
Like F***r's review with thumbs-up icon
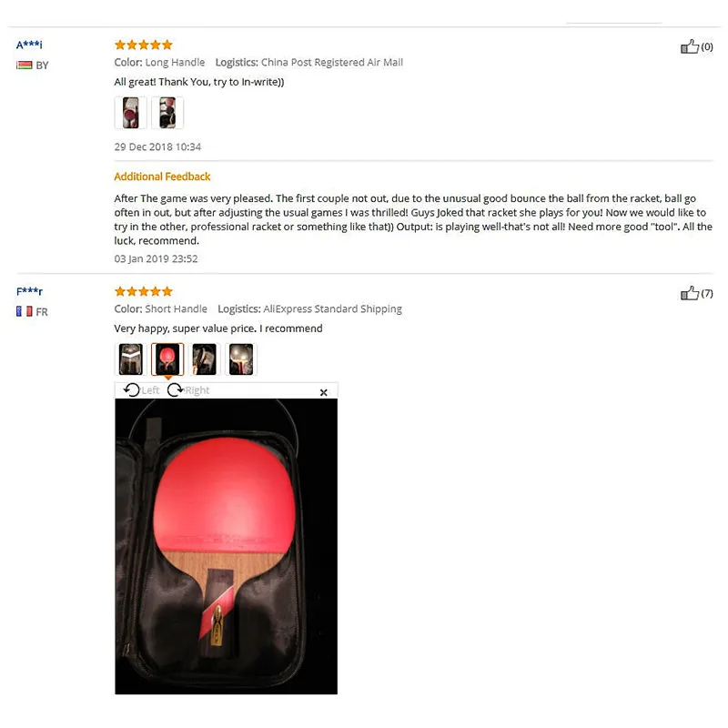(690, 293)
